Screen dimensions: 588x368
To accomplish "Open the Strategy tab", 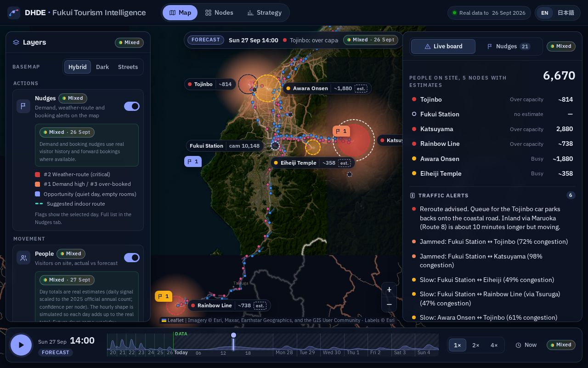I will click(x=264, y=13).
